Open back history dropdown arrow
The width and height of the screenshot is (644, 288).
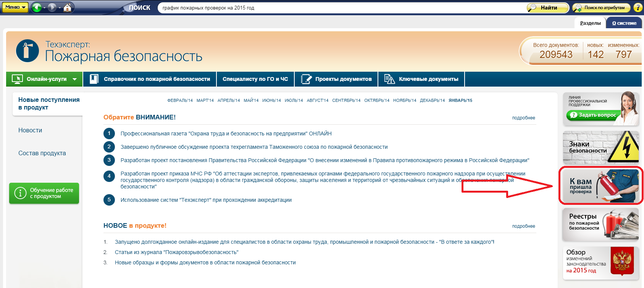coord(44,8)
